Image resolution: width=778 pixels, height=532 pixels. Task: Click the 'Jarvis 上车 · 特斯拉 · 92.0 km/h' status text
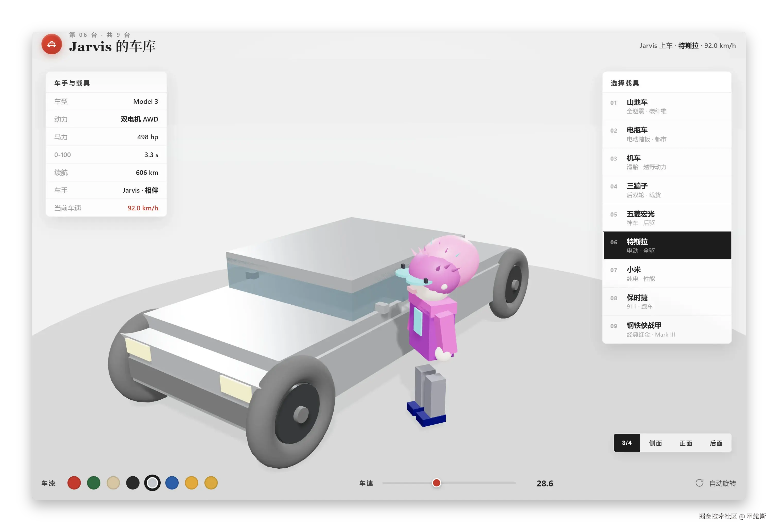688,46
